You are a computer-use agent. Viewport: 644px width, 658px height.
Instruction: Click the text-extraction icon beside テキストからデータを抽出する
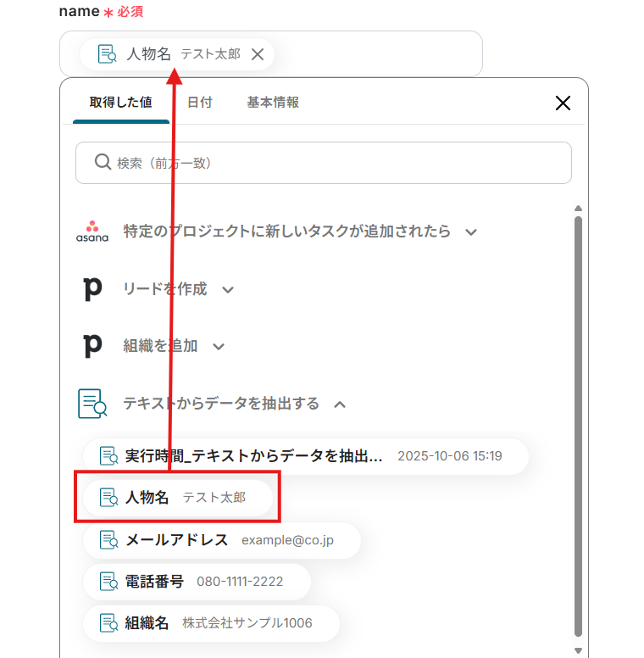tap(92, 404)
